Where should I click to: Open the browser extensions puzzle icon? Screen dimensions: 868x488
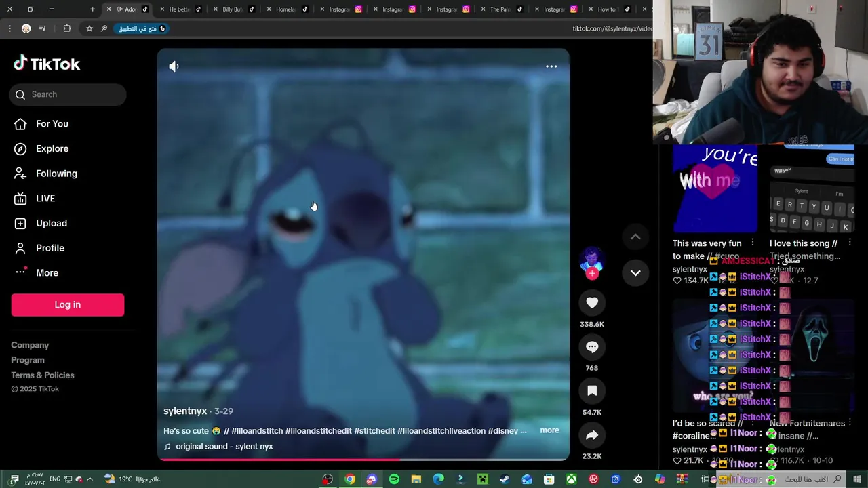pos(67,28)
